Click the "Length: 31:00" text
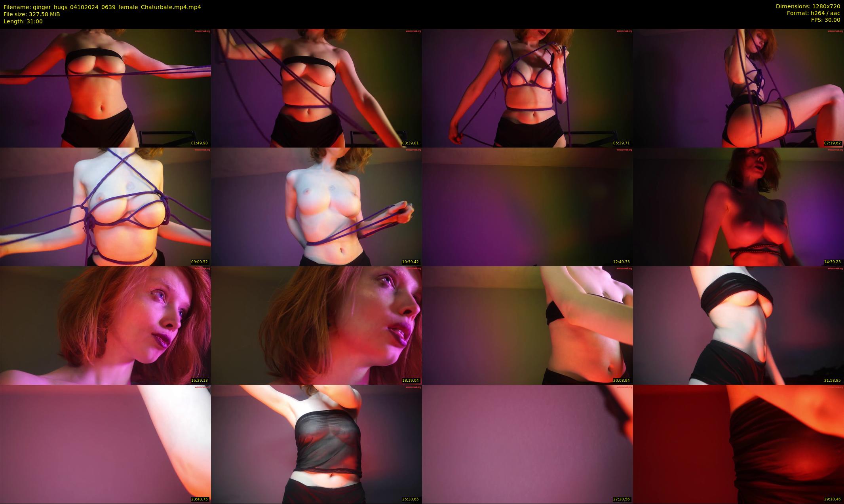The width and height of the screenshot is (844, 504). (23, 21)
